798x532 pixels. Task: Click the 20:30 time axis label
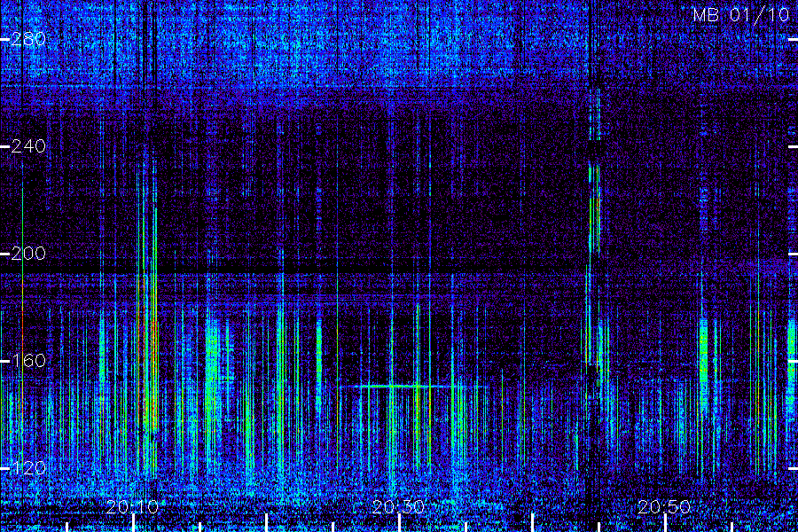click(x=398, y=506)
